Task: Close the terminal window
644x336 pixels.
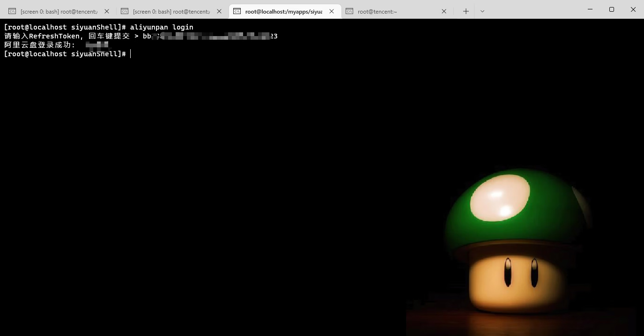Action: click(x=633, y=9)
